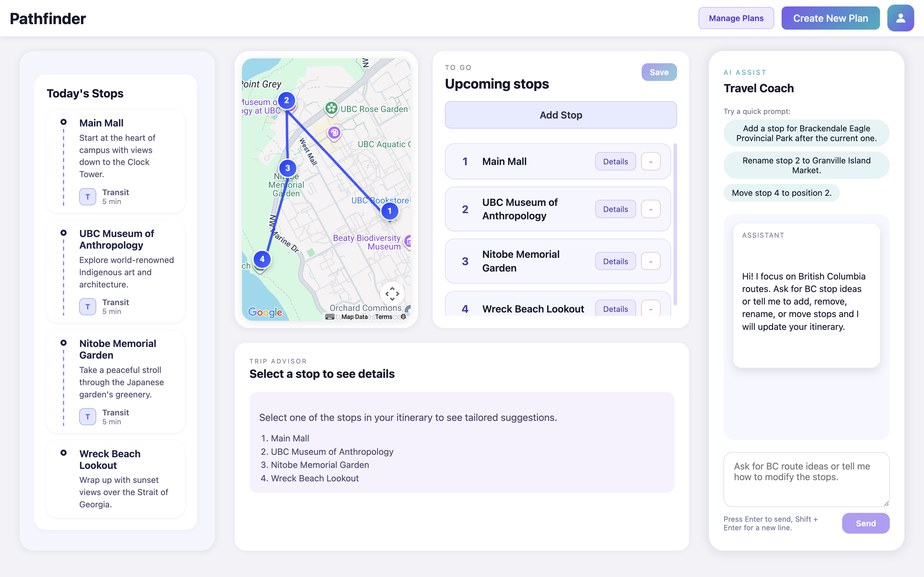
Task: Click Create New Plan
Action: 830,18
